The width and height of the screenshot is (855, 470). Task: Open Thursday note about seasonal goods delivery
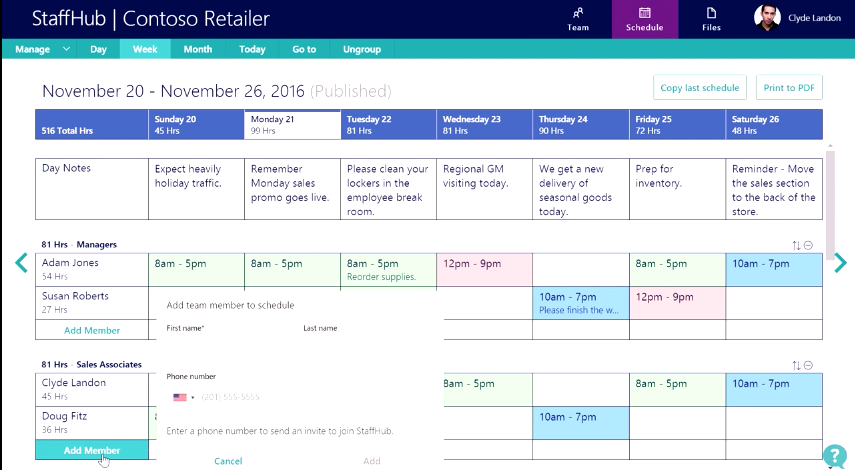(581, 189)
